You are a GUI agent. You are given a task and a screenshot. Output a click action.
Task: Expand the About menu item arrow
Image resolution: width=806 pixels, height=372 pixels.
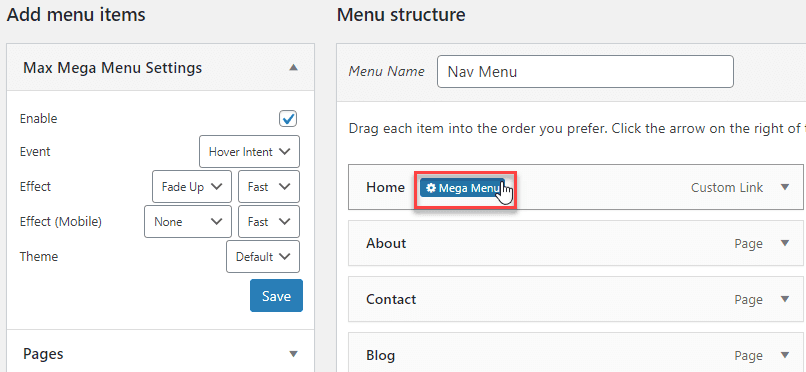(x=784, y=243)
